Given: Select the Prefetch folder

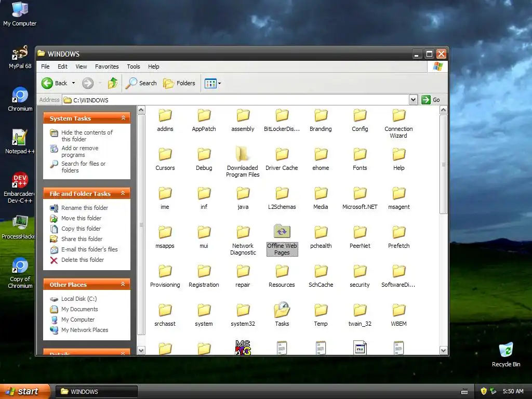Looking at the screenshot, I should (398, 237).
